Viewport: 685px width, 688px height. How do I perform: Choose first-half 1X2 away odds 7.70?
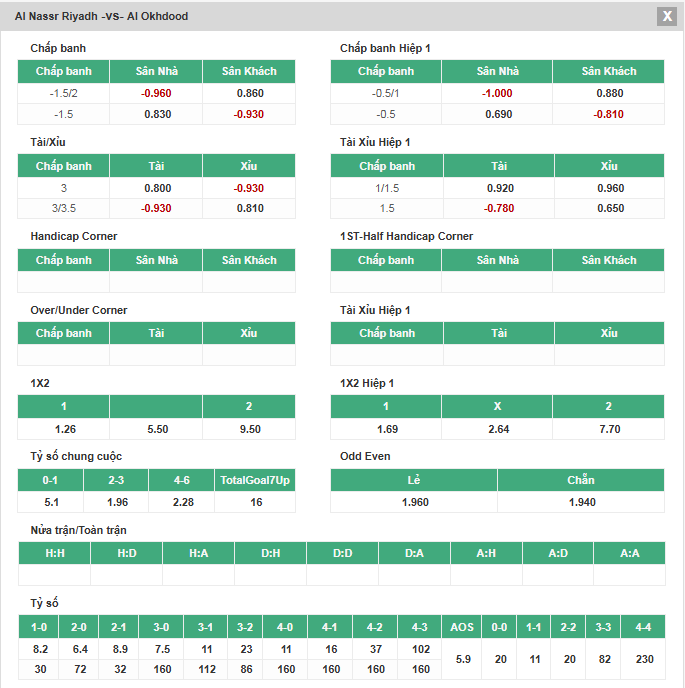pos(608,429)
